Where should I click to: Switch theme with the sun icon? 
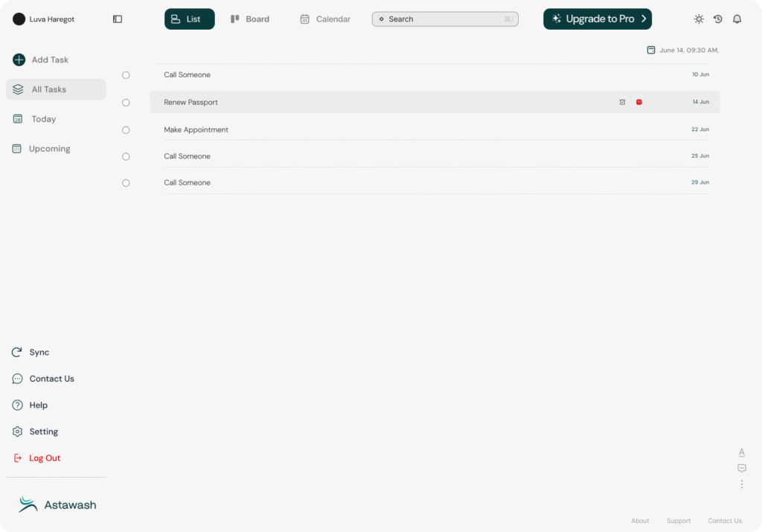(x=699, y=19)
